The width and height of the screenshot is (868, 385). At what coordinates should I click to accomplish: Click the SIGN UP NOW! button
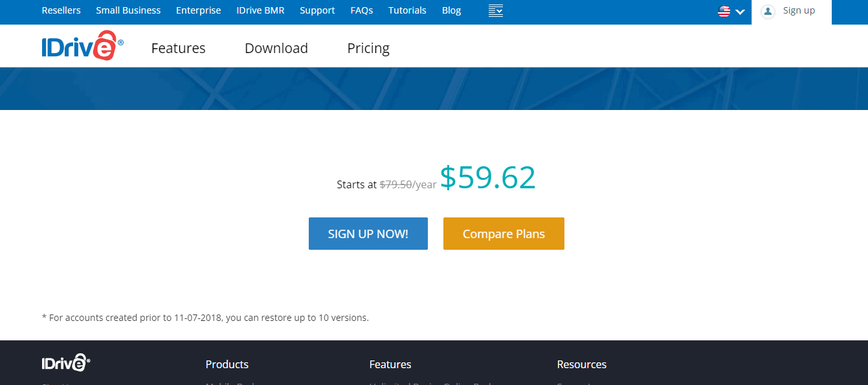click(368, 233)
